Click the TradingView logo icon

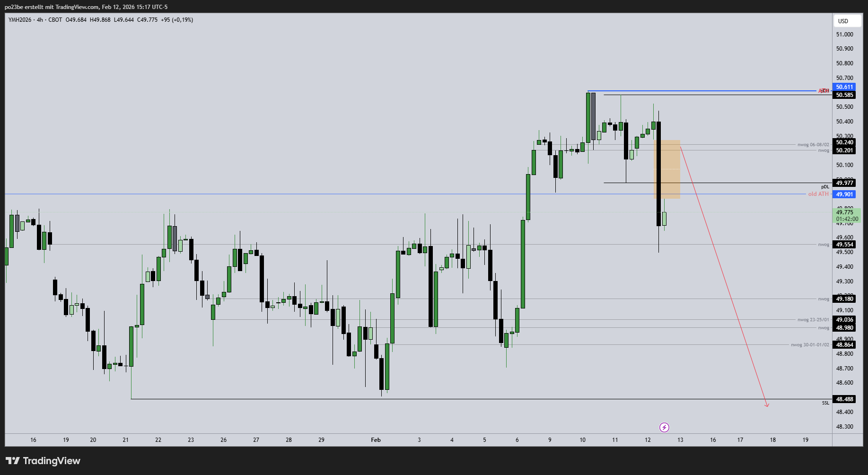[13, 461]
